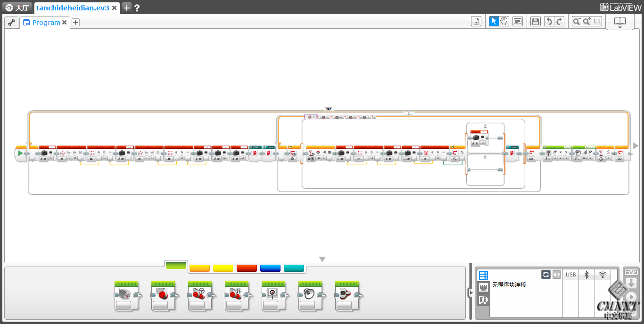Zoom in on the program canvas
The image size is (644, 324).
click(x=586, y=22)
